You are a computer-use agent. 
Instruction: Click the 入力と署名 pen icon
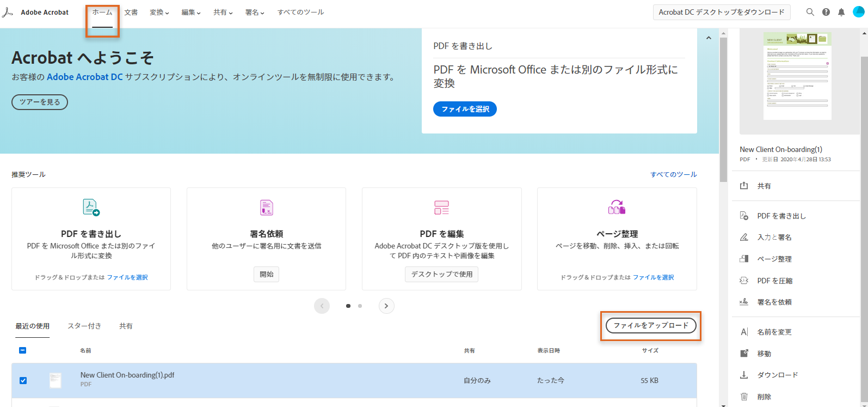pos(744,237)
